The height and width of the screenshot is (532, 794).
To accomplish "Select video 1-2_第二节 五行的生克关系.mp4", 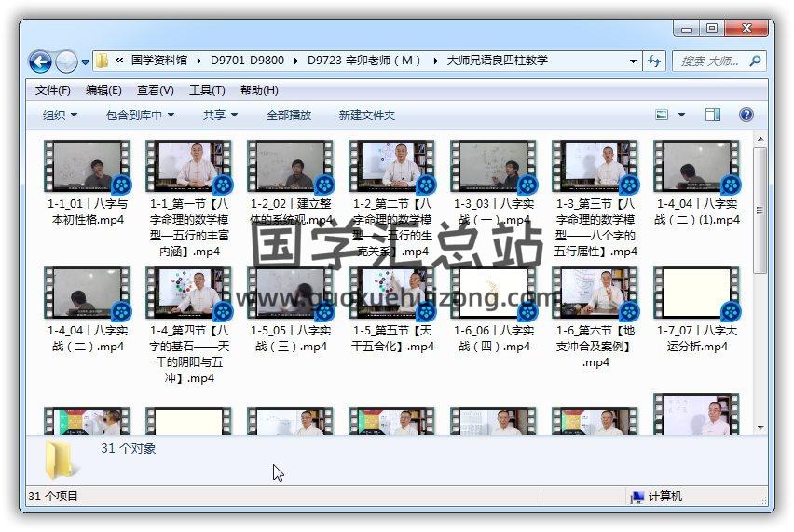I will (392, 198).
